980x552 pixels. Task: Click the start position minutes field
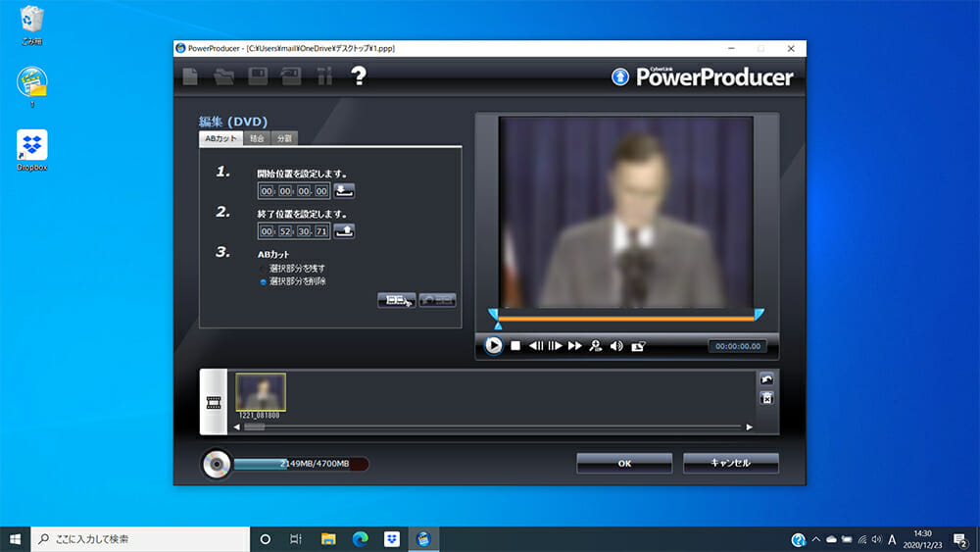point(285,190)
